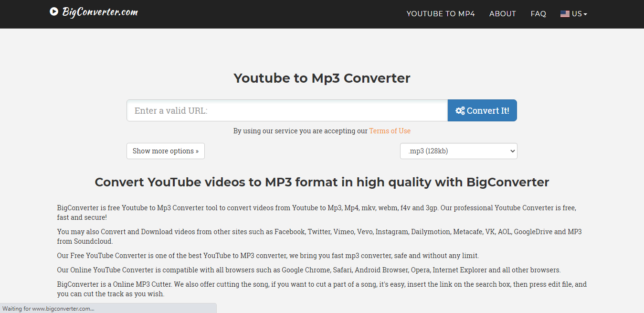
Task: Click the Enter a valid URL field
Action: tap(287, 110)
